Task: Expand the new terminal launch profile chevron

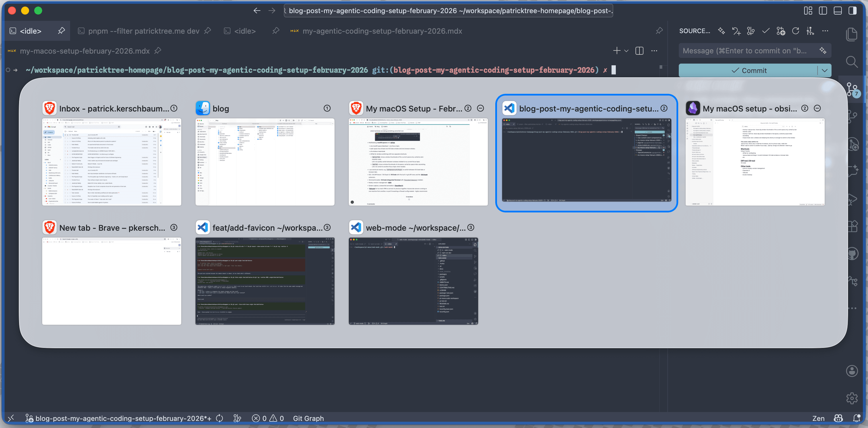Action: [x=626, y=50]
